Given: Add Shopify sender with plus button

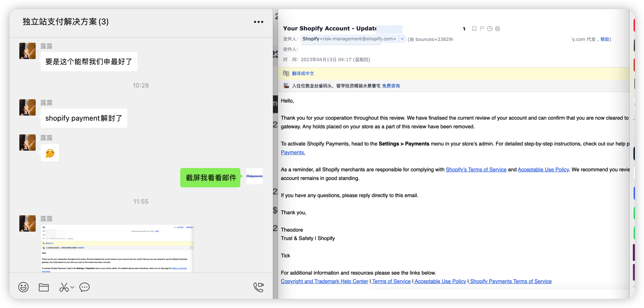Looking at the screenshot, I should (402, 39).
